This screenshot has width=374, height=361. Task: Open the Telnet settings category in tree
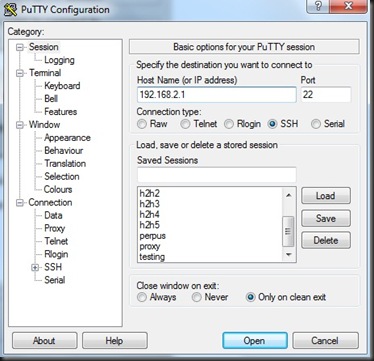coord(56,241)
